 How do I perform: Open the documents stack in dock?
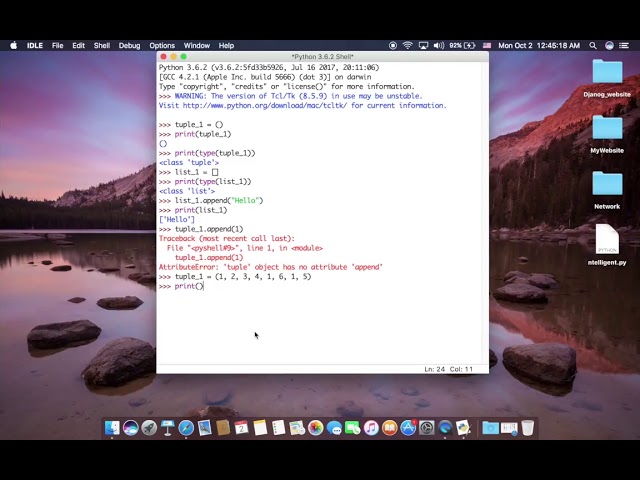[509, 428]
